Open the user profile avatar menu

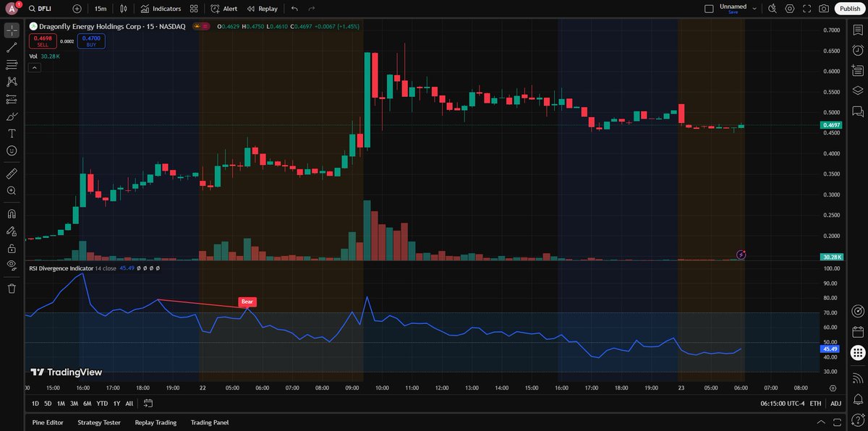coord(12,9)
